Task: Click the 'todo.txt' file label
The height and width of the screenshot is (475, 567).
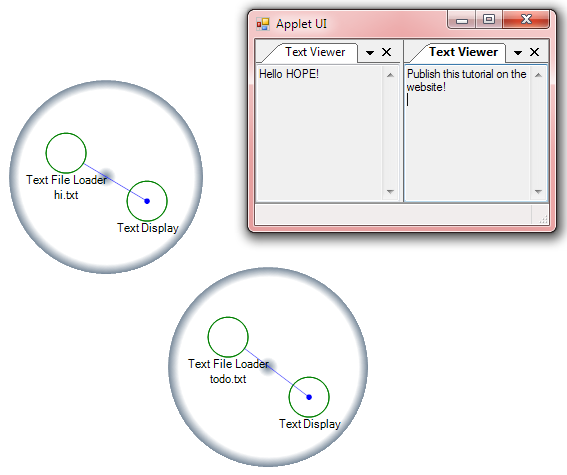Action: pos(228,379)
